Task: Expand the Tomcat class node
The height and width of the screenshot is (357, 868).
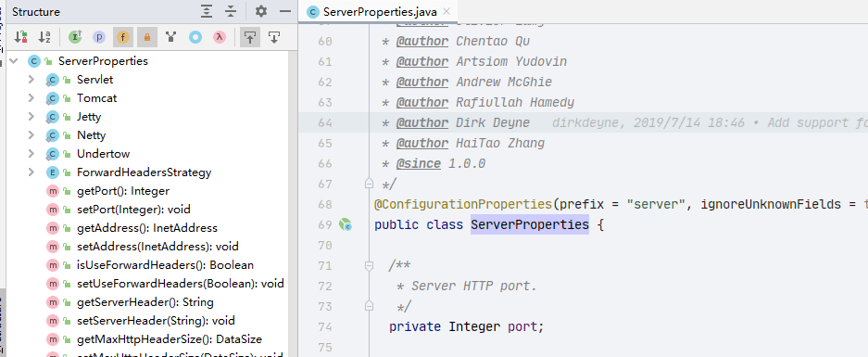Action: click(x=31, y=98)
